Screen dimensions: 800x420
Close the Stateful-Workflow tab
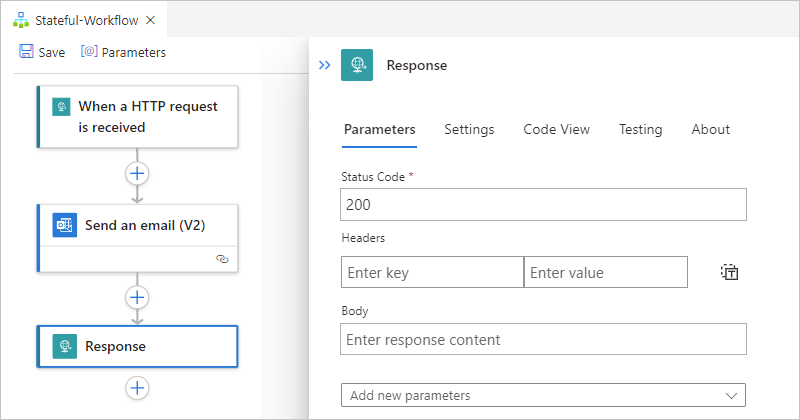pos(150,20)
